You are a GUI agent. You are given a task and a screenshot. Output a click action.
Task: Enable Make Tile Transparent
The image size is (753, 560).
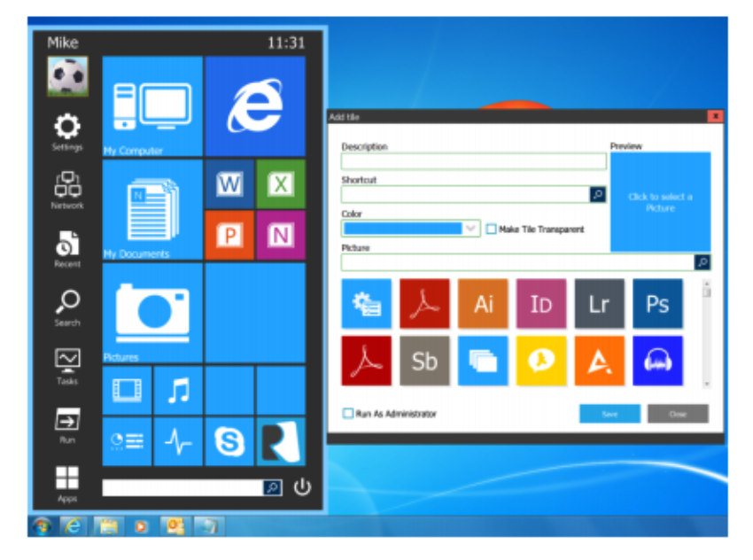[490, 229]
